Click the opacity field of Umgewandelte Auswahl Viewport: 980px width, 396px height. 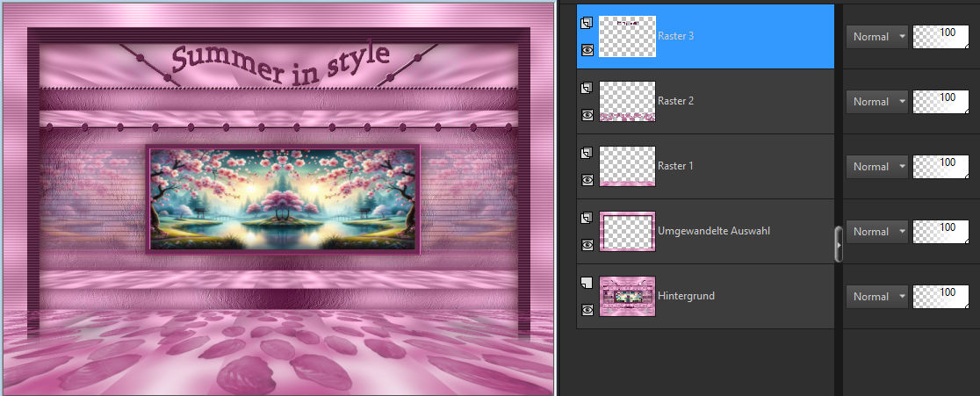pyautogui.click(x=940, y=232)
